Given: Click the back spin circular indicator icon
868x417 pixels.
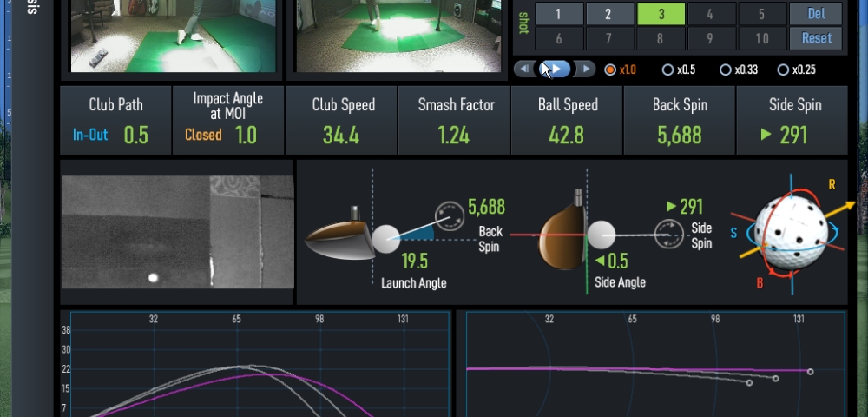Looking at the screenshot, I should (449, 215).
